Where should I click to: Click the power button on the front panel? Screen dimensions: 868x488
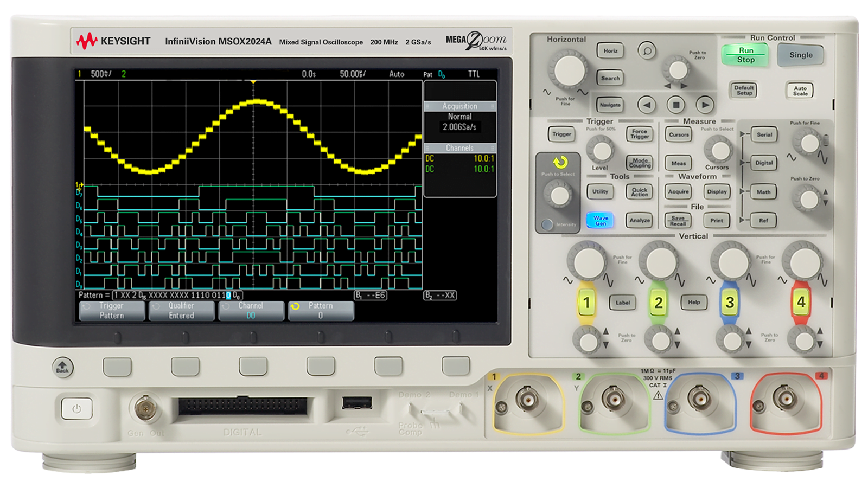coord(76,408)
